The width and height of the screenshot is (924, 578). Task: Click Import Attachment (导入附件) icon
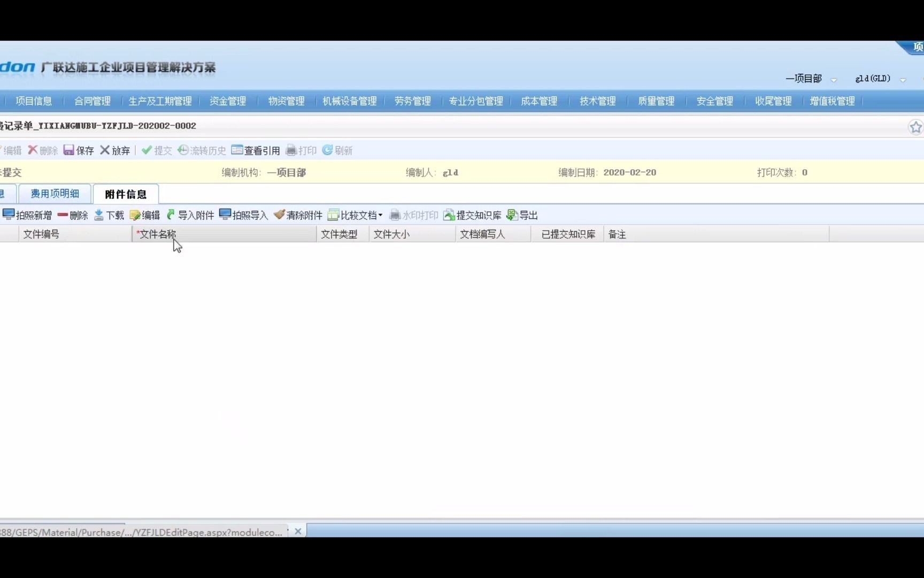[x=171, y=215]
